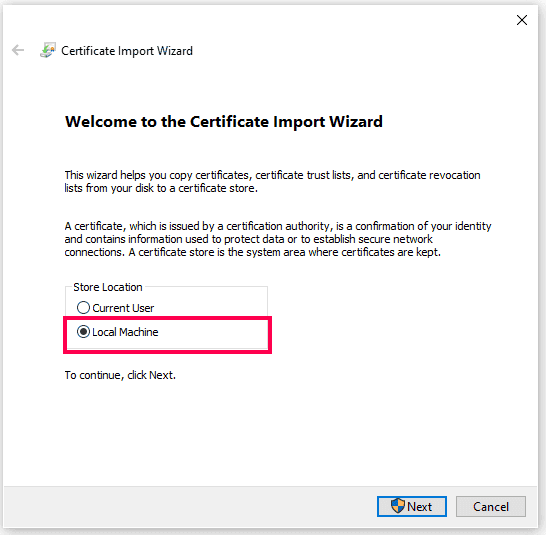Image resolution: width=546 pixels, height=535 pixels.
Task: Click the paragraph starting 'This wizard helps you'
Action: [x=272, y=181]
